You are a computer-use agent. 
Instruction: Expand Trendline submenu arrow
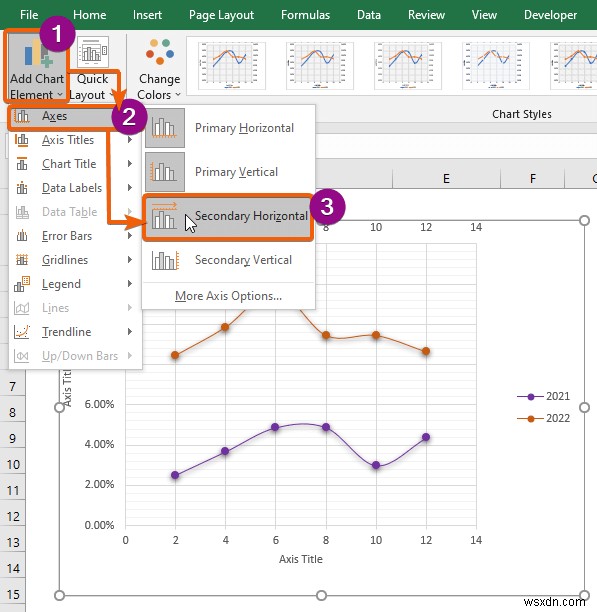point(130,332)
